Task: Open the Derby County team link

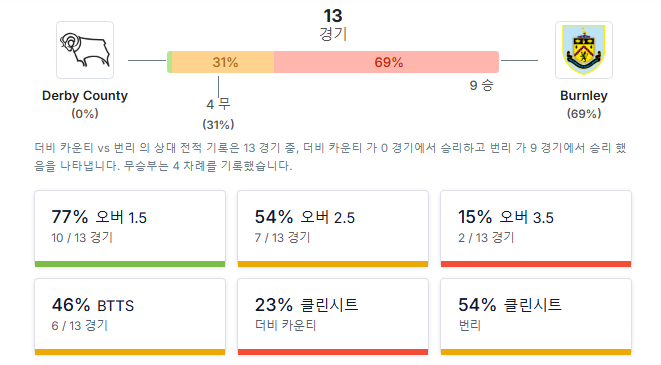Action: (85, 96)
